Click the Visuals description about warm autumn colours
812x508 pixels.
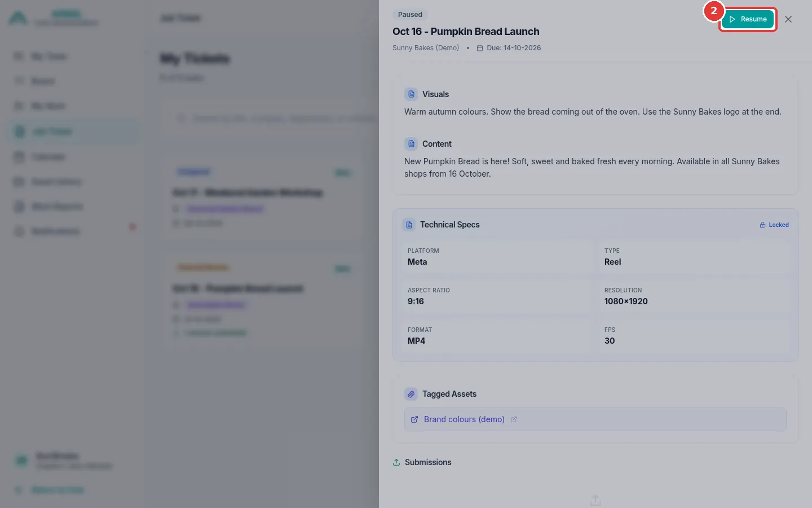pos(593,112)
